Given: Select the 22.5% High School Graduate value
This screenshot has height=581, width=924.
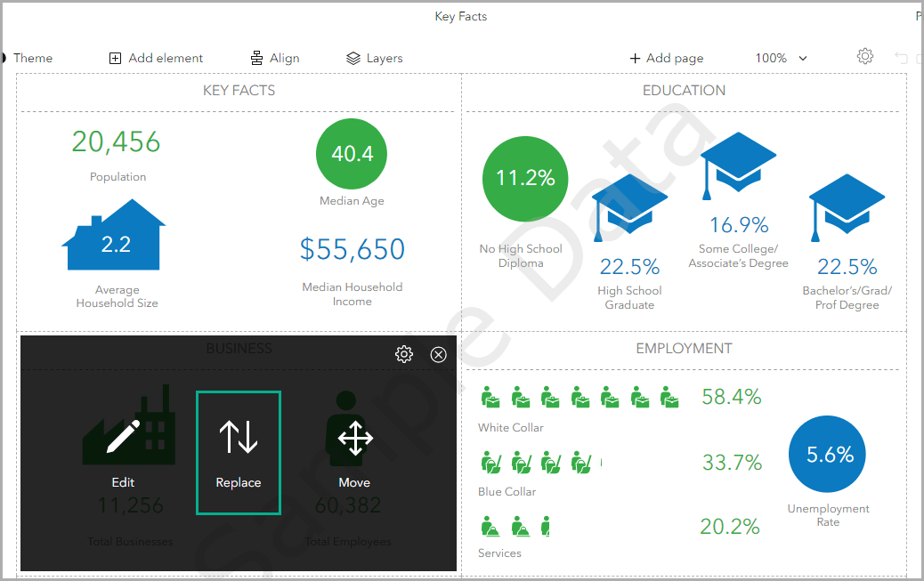Looking at the screenshot, I should [629, 266].
